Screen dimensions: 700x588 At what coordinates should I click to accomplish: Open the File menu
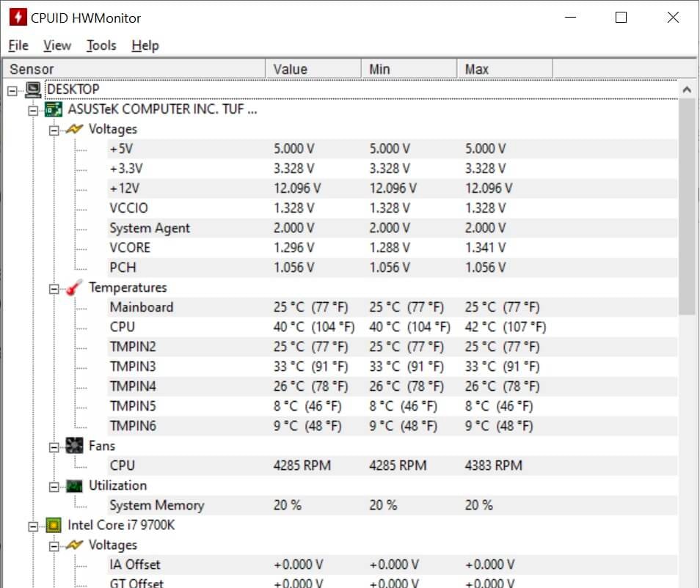tap(18, 45)
